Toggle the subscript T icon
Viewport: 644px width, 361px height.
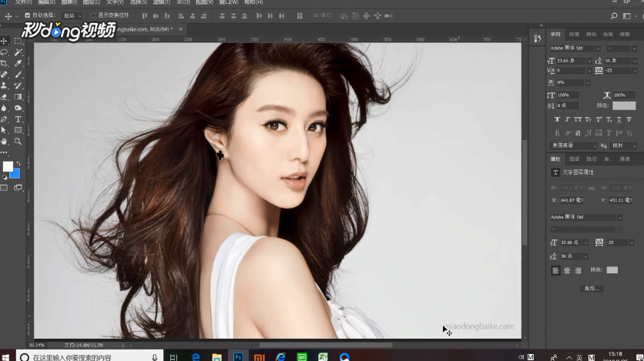[609, 119]
